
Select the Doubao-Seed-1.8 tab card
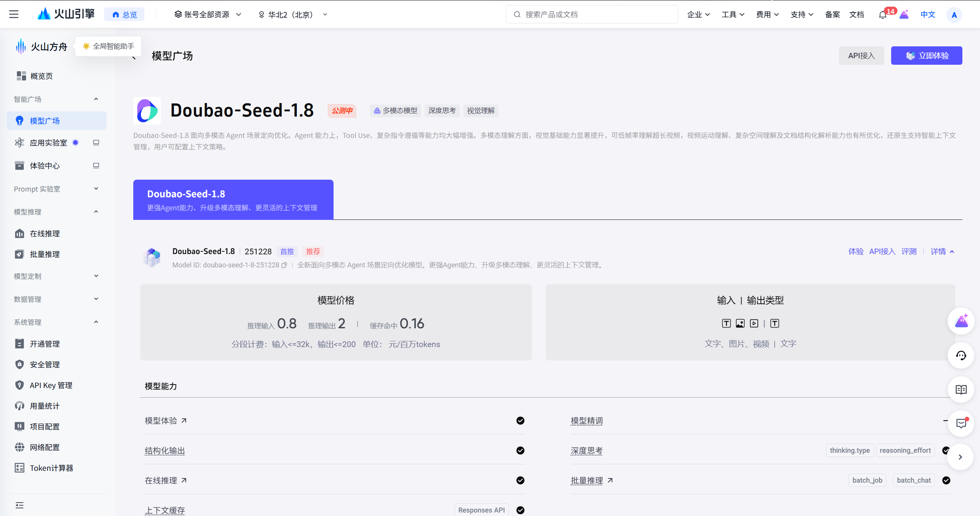tap(233, 200)
